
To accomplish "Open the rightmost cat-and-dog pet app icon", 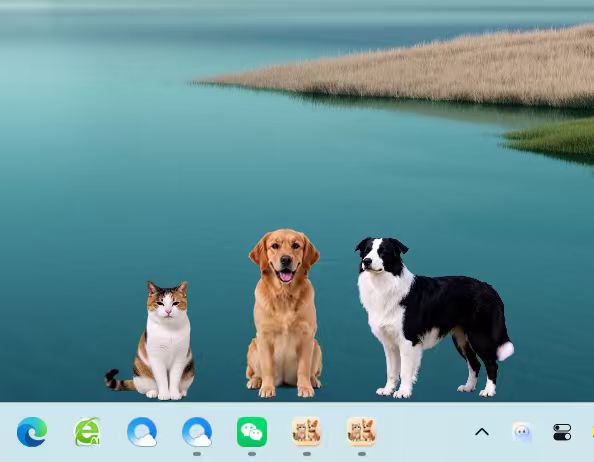I will pos(362,432).
